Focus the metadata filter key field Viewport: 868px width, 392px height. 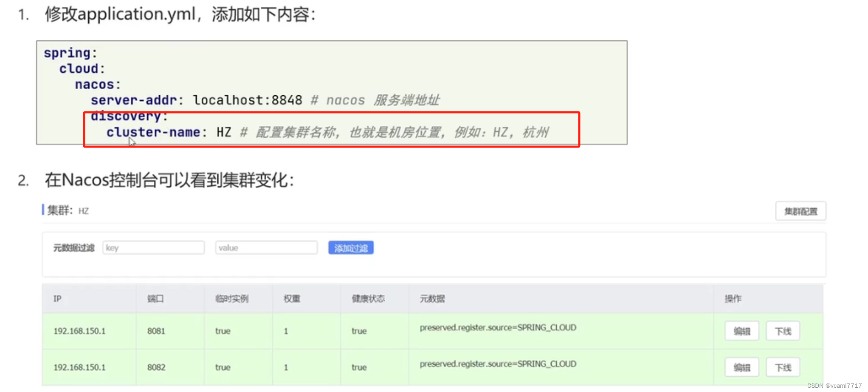153,248
